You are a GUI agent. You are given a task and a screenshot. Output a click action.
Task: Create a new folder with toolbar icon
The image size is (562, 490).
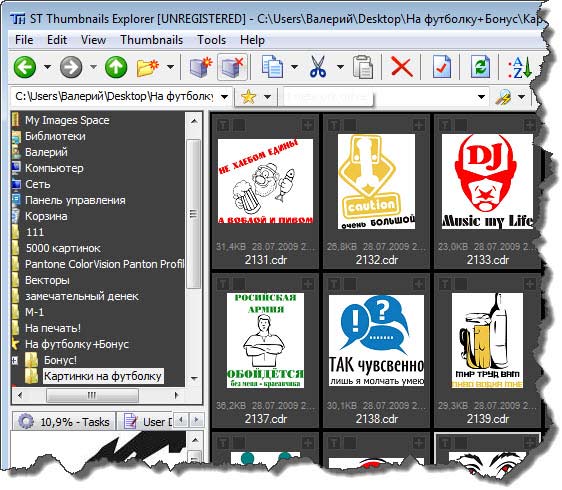tap(148, 67)
